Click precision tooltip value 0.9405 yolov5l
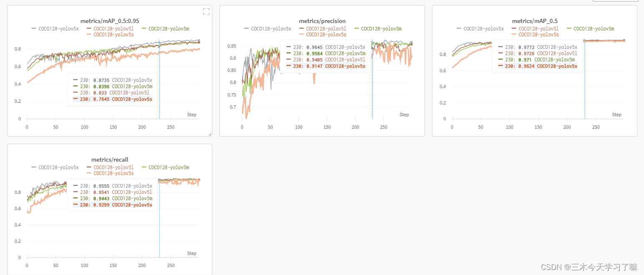This screenshot has height=275, width=644. click(x=315, y=60)
